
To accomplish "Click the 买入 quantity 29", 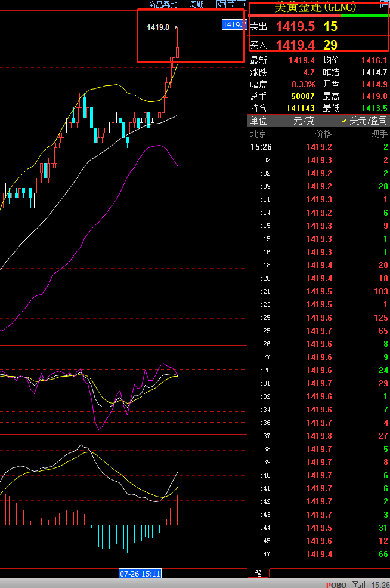I will click(x=330, y=45).
